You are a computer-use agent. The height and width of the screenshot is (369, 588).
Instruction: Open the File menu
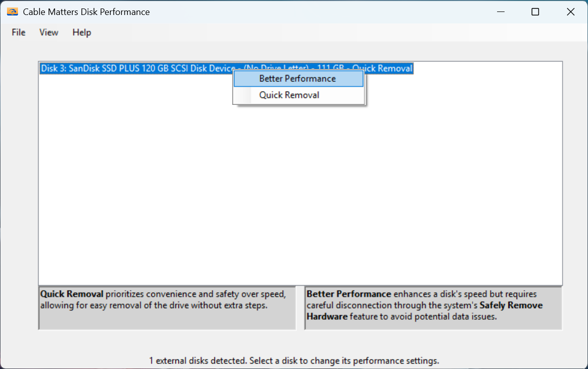(18, 32)
